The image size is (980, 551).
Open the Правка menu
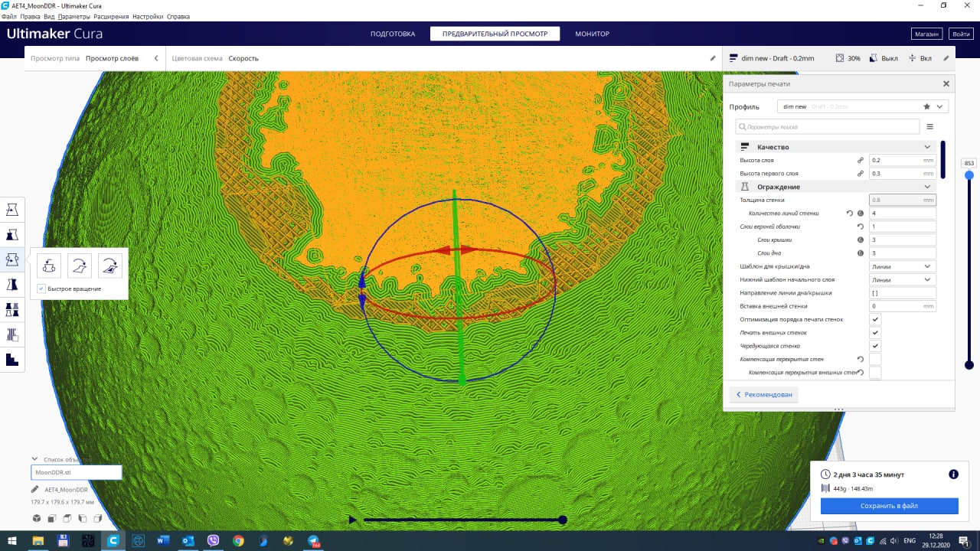coord(30,16)
